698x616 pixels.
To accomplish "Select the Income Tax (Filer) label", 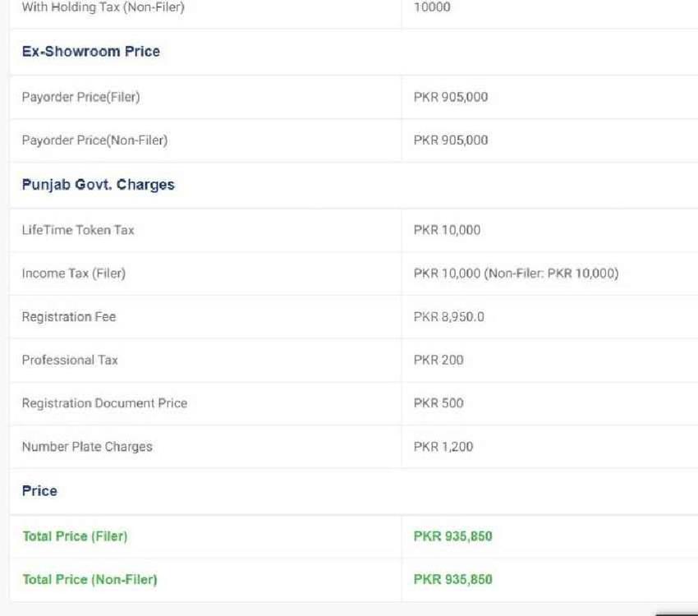I will pyautogui.click(x=73, y=274).
